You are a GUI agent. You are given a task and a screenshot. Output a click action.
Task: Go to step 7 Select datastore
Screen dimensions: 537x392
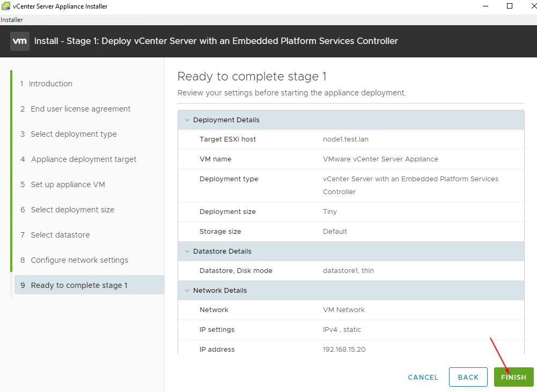(x=55, y=235)
